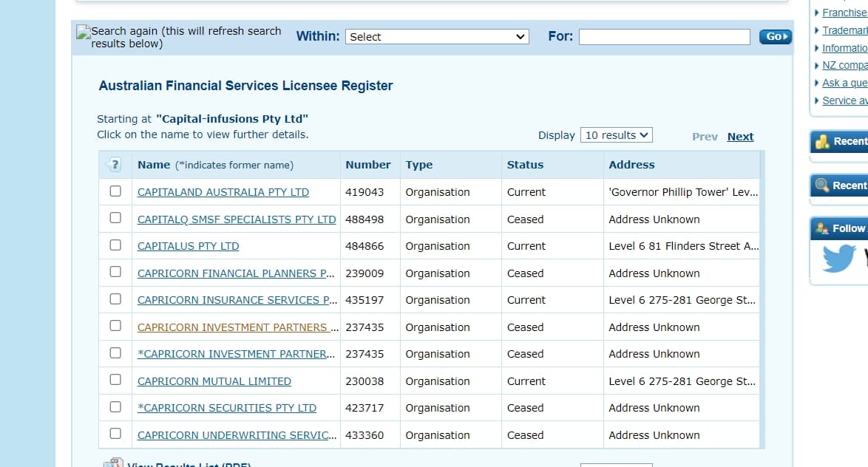Expand the Franchise sidebar link arrow

coord(816,13)
